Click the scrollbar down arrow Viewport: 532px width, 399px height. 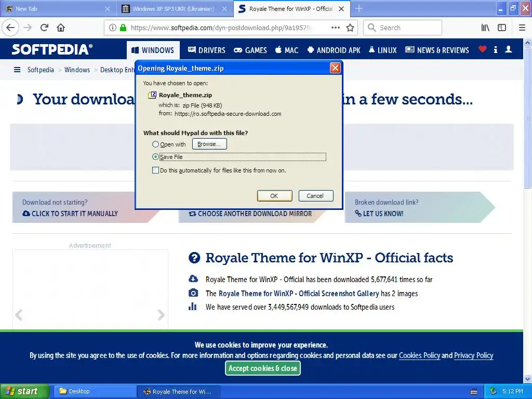click(528, 379)
